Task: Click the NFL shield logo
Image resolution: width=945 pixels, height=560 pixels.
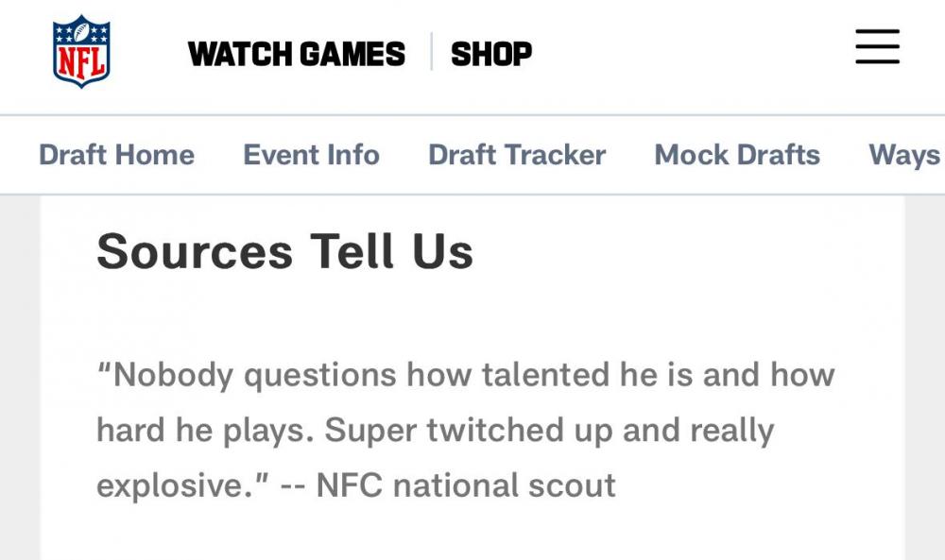Action: point(81,53)
